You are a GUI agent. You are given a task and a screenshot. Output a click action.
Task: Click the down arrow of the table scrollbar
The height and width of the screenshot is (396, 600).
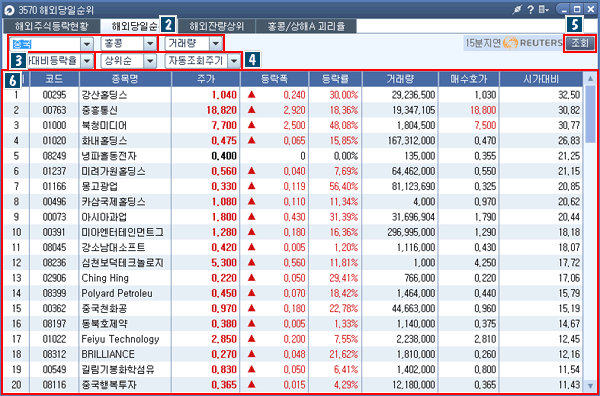pos(590,385)
